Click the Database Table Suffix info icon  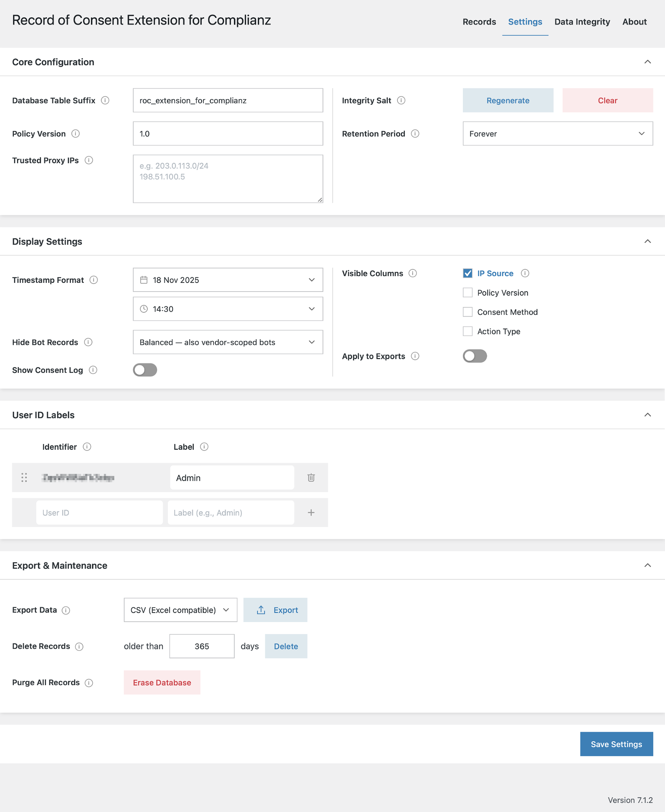(x=105, y=100)
